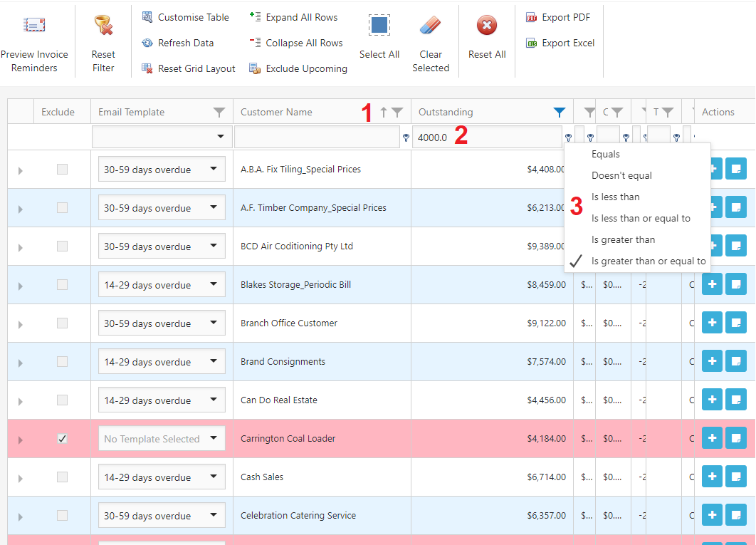Click the note icon for Branch Office Customer
The height and width of the screenshot is (545, 756).
click(736, 323)
